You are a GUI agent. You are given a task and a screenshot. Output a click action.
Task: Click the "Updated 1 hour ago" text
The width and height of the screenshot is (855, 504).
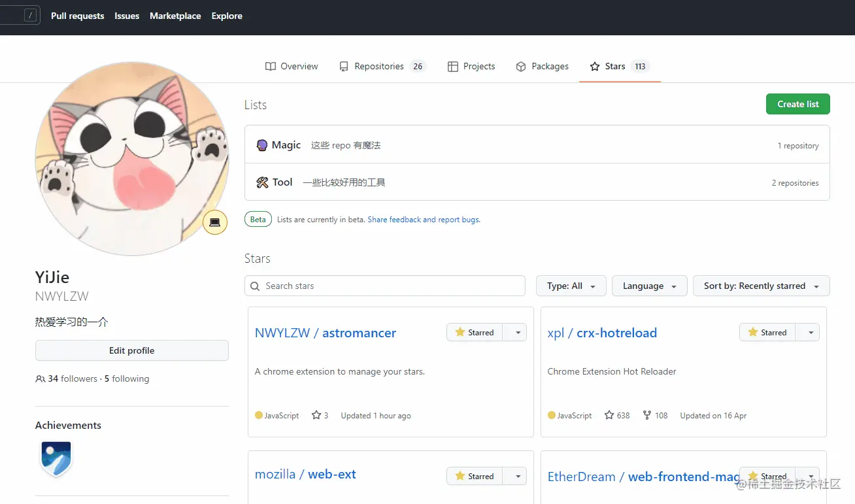pos(376,415)
